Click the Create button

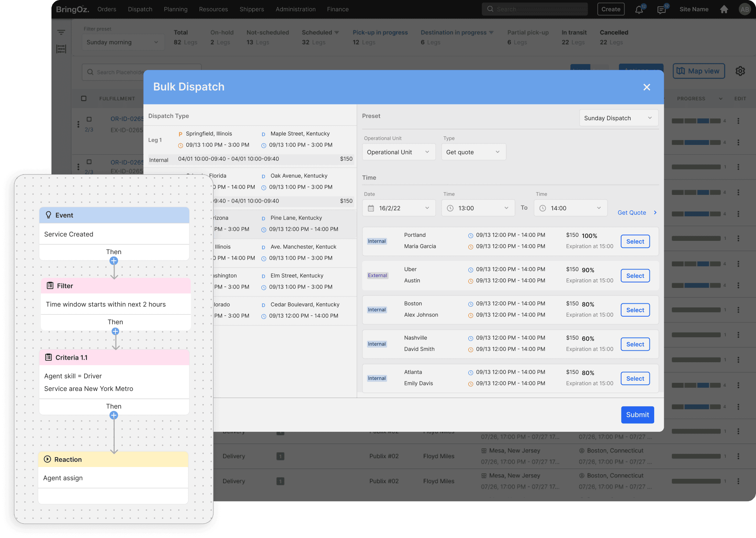611,9
